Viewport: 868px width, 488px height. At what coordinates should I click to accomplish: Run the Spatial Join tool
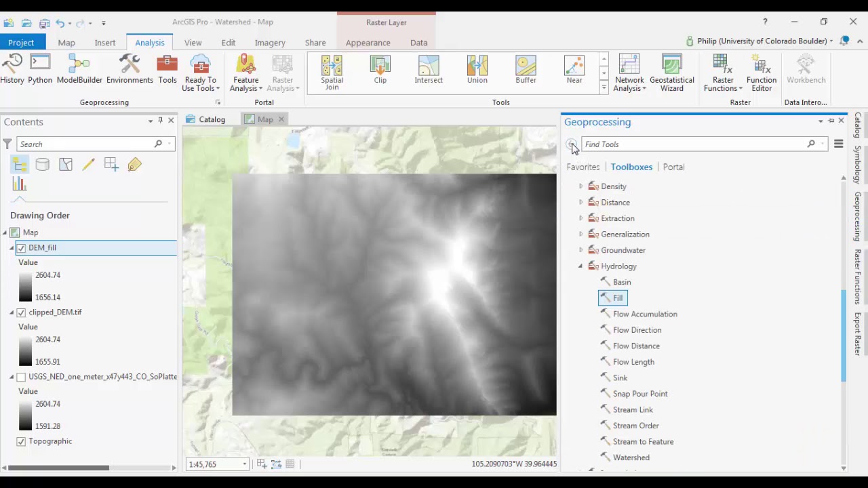[x=332, y=73]
